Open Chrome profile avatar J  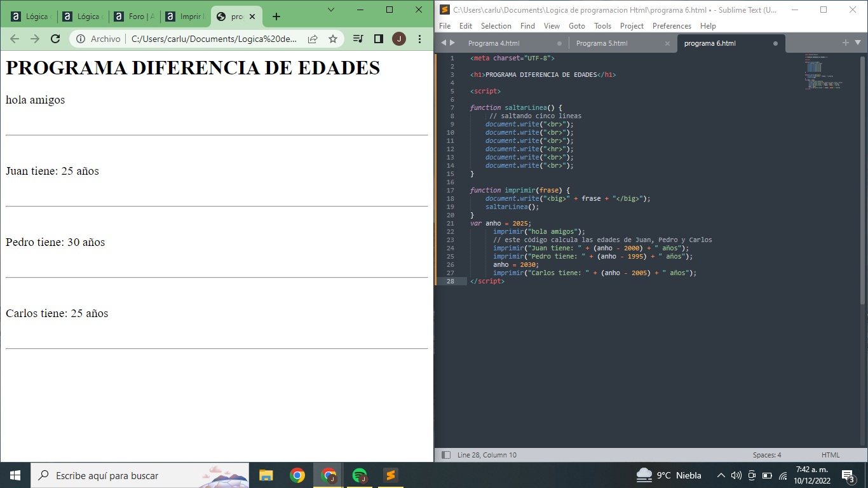pos(399,39)
